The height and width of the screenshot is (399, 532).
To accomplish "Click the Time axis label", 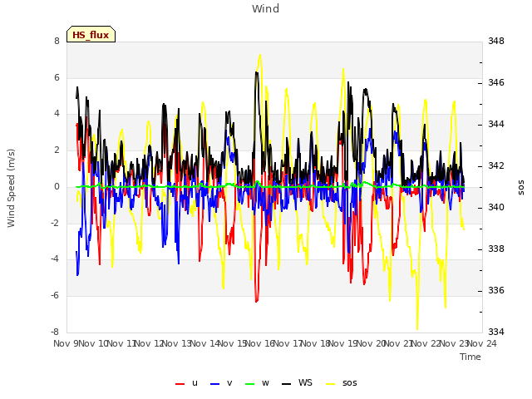I will (x=470, y=357).
